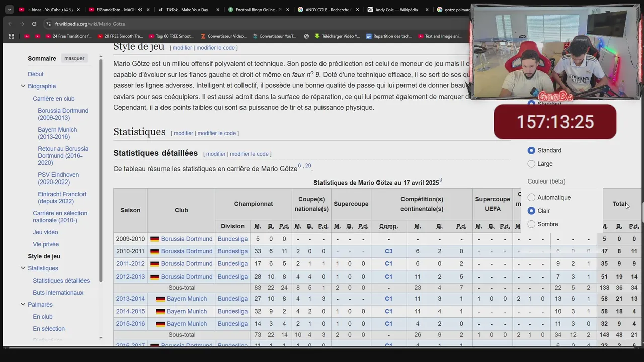
Task: Open the 20 FREE Smooth Tra... bookmark
Action: pyautogui.click(x=121, y=36)
